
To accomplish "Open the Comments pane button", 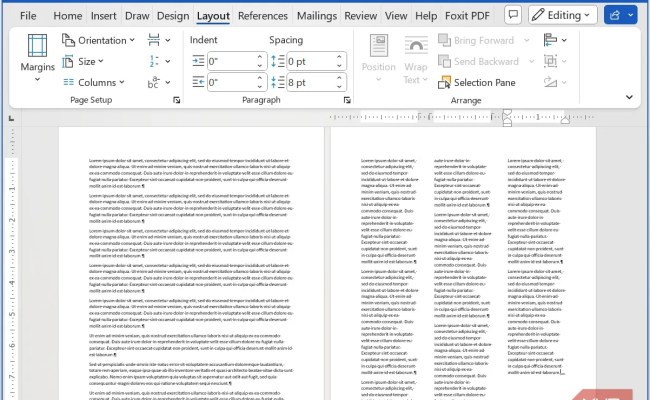I will coord(513,15).
